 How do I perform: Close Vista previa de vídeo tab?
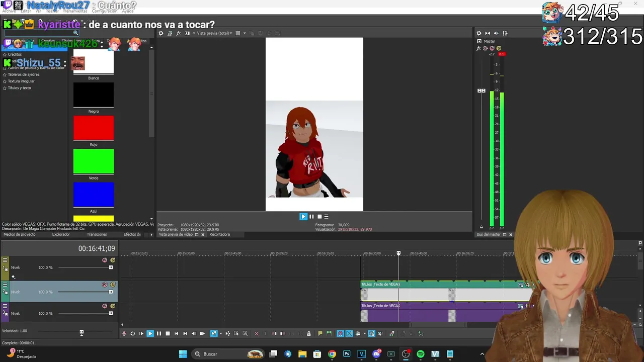click(203, 234)
